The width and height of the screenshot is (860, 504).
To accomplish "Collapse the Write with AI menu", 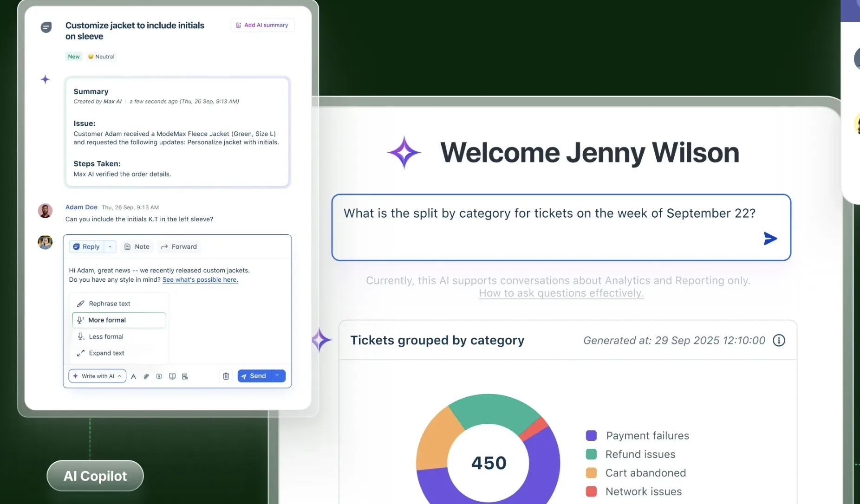I will (x=98, y=376).
